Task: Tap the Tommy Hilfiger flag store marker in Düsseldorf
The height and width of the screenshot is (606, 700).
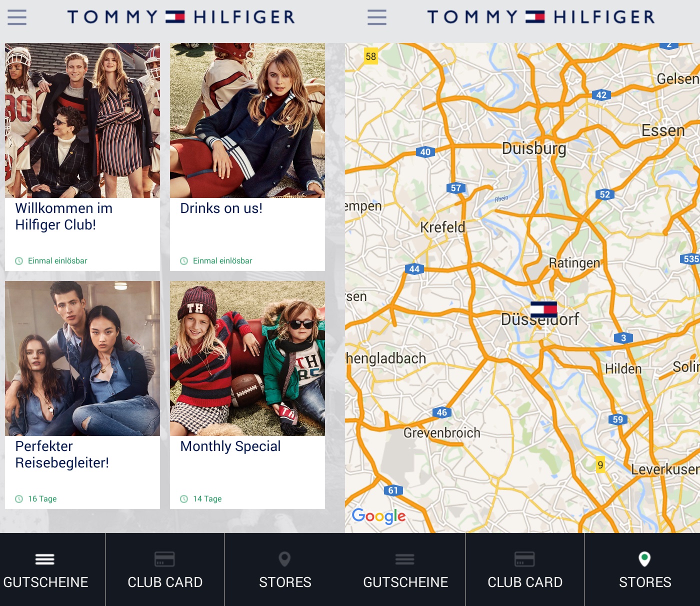Action: coord(543,309)
